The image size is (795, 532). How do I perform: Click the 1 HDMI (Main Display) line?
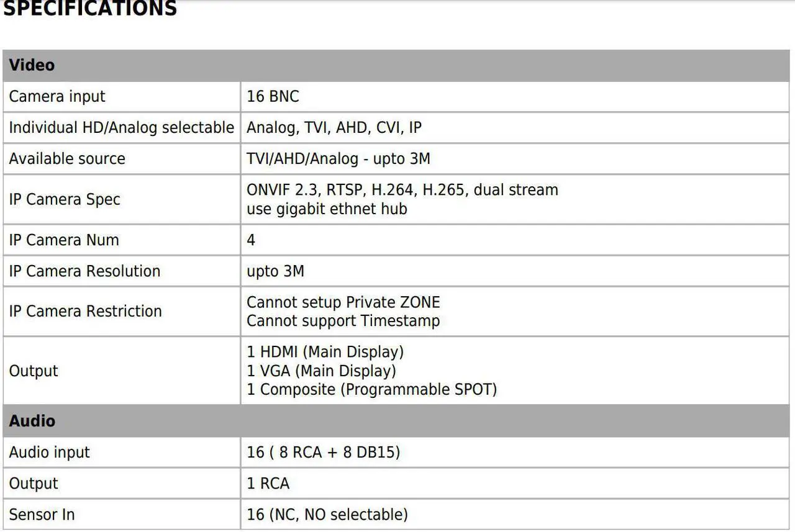[x=325, y=352]
